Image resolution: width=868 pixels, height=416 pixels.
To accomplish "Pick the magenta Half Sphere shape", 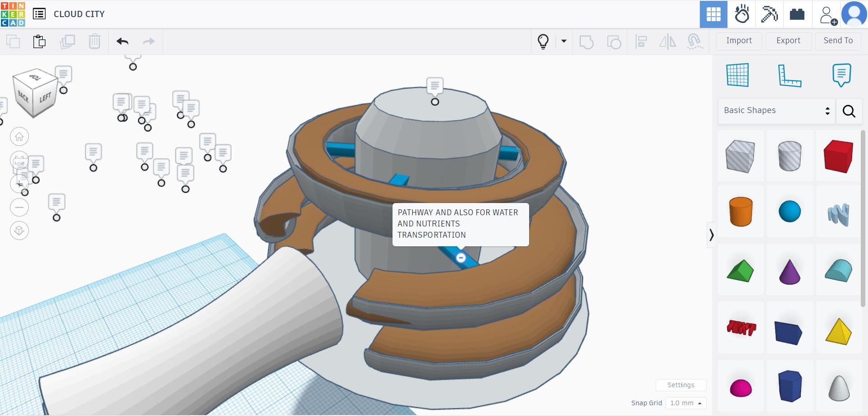I will tap(740, 388).
